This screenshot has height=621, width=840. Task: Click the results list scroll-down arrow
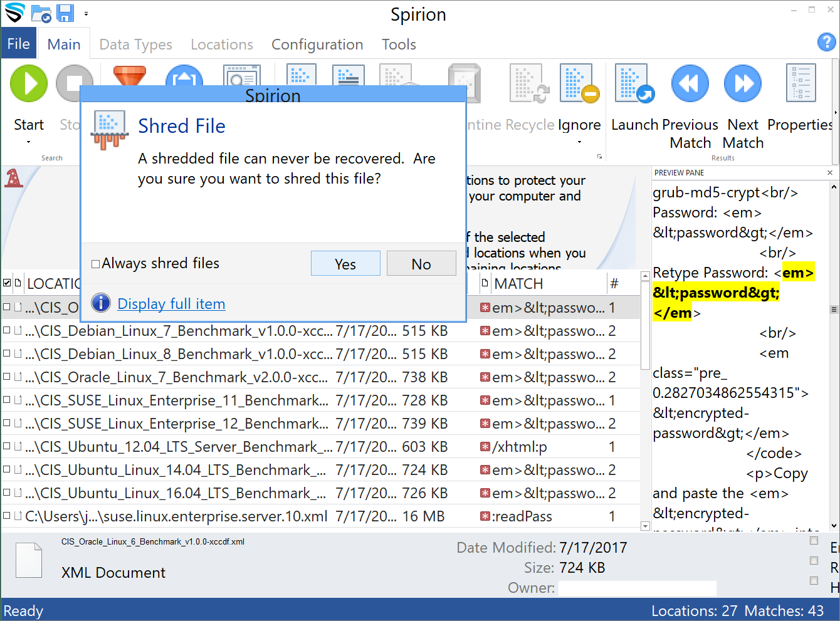[645, 526]
